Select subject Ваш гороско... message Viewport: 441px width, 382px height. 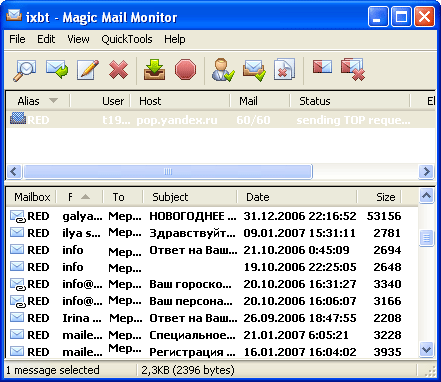190,284
